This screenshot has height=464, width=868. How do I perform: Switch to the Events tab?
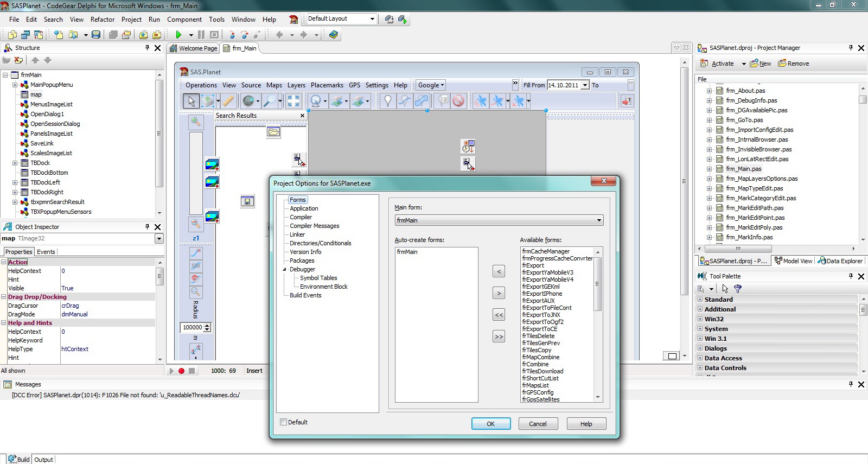(46, 252)
